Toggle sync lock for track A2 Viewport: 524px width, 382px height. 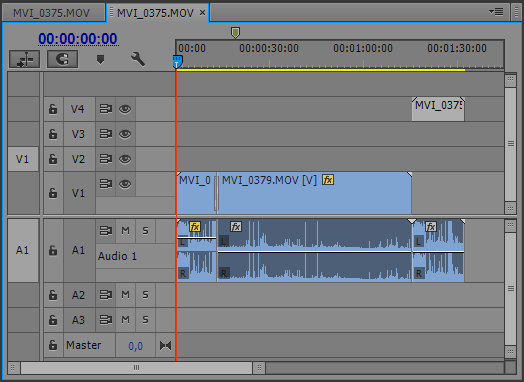[106, 295]
